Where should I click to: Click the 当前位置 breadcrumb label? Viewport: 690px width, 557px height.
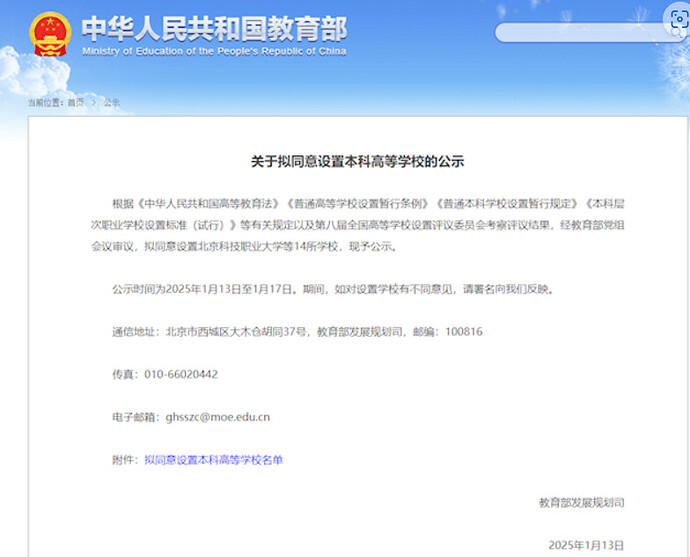(x=45, y=103)
